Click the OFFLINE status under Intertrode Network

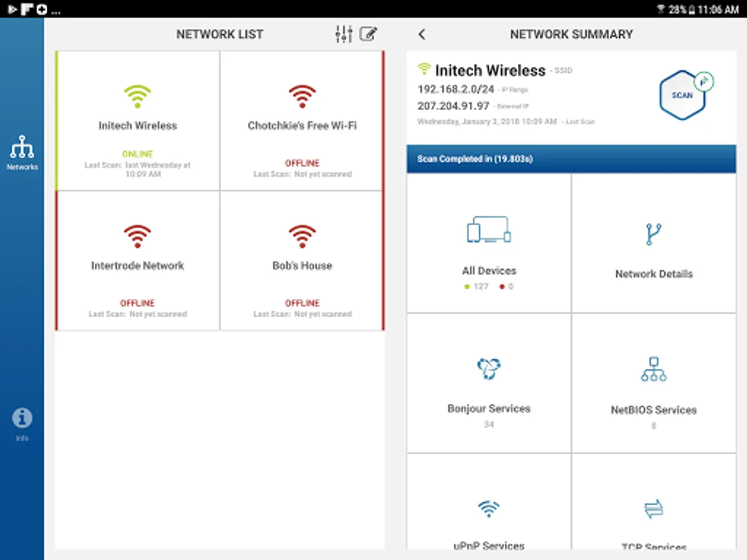tap(138, 303)
